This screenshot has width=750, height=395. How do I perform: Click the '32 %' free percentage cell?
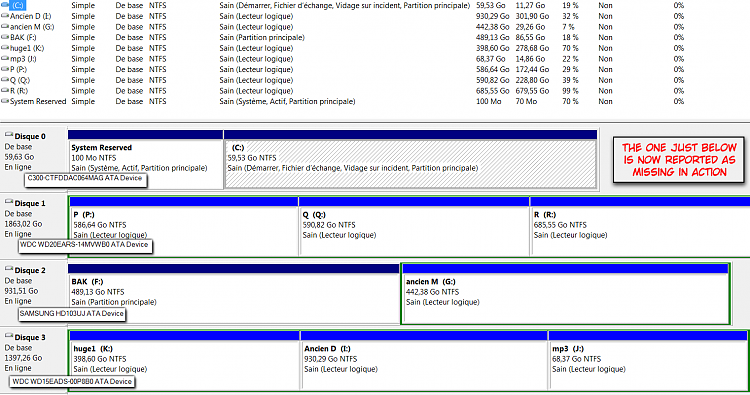pyautogui.click(x=570, y=16)
